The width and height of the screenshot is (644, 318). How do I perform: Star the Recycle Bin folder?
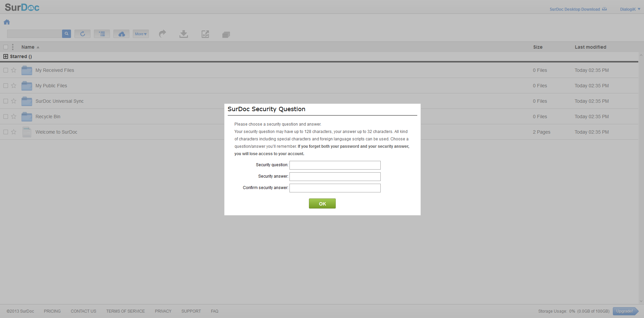point(14,117)
